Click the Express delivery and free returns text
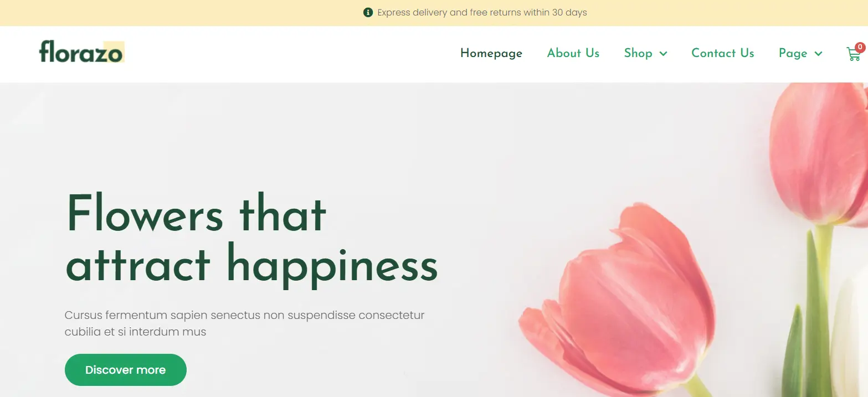 pos(482,12)
